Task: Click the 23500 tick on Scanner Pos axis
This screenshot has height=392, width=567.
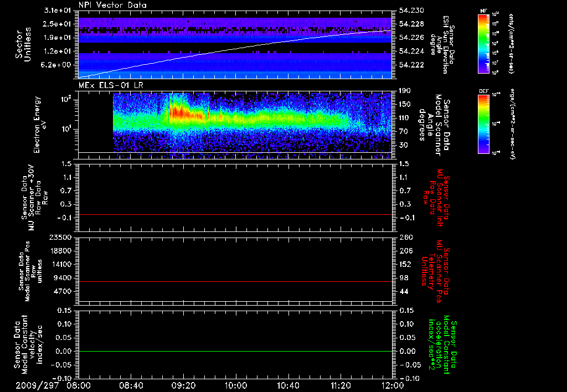Action: coord(60,237)
